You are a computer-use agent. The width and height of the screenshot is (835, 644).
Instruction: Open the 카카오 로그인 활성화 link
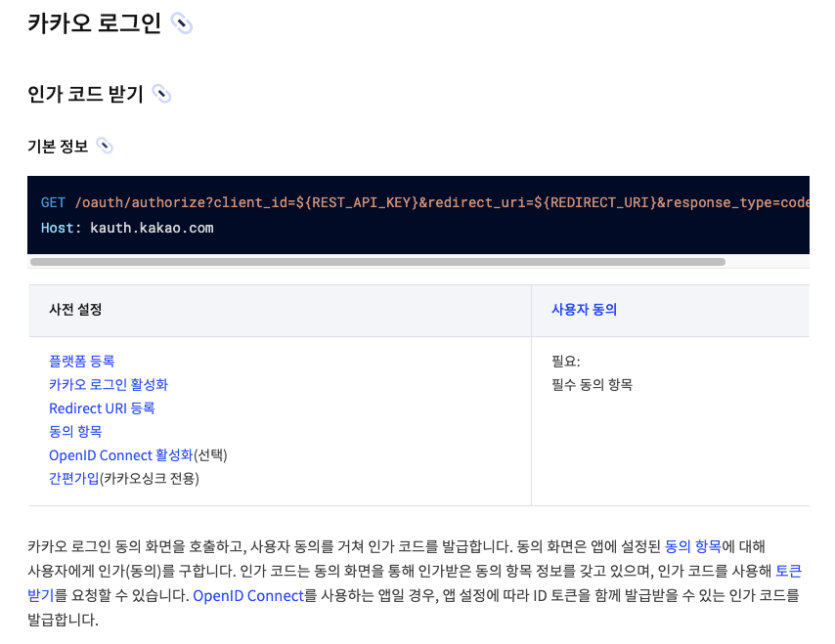[109, 385]
